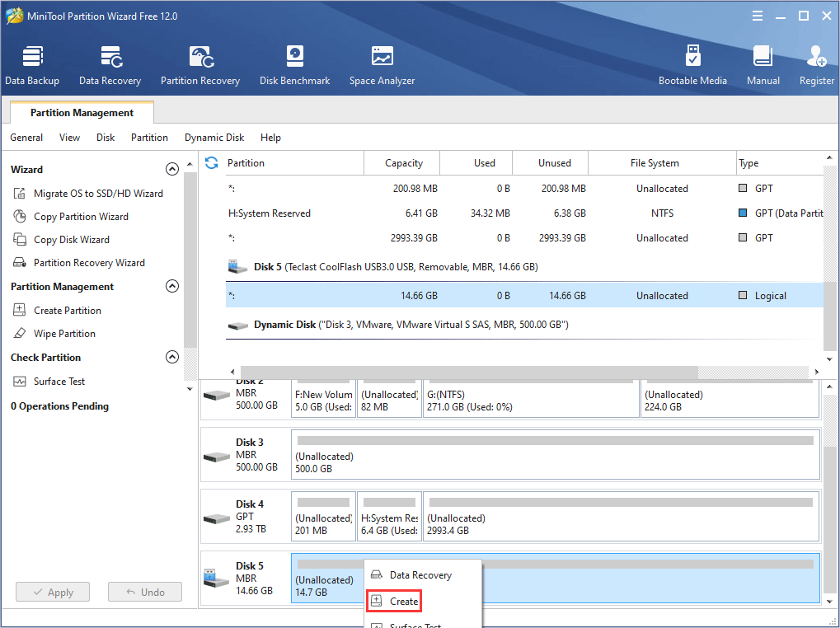Open the Help menu
The image size is (840, 628).
[x=270, y=138]
